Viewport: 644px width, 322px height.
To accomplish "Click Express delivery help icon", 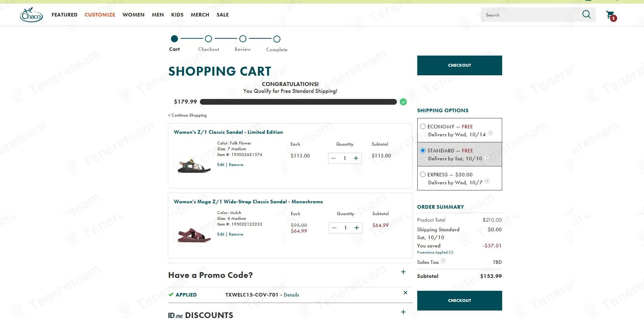I will click(x=487, y=181).
